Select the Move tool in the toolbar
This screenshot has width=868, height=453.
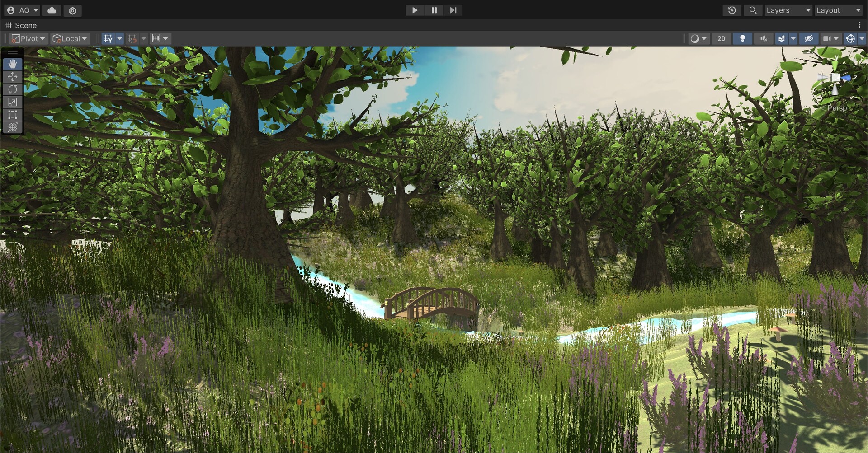pyautogui.click(x=13, y=76)
